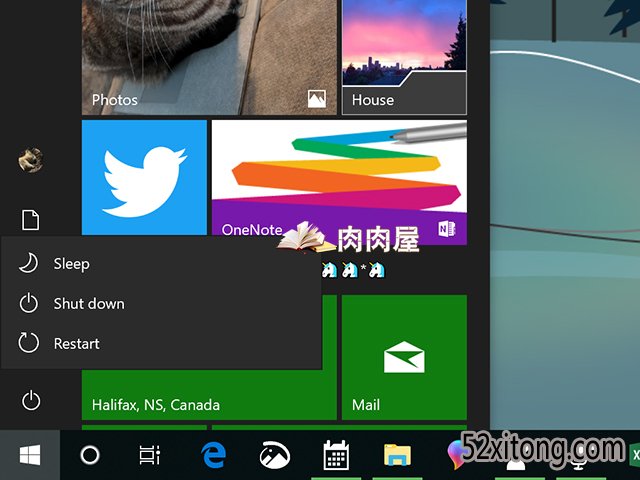Screen dimensions: 640x480
Task: Launch Microsoft Edge from taskbar
Action: [213, 455]
